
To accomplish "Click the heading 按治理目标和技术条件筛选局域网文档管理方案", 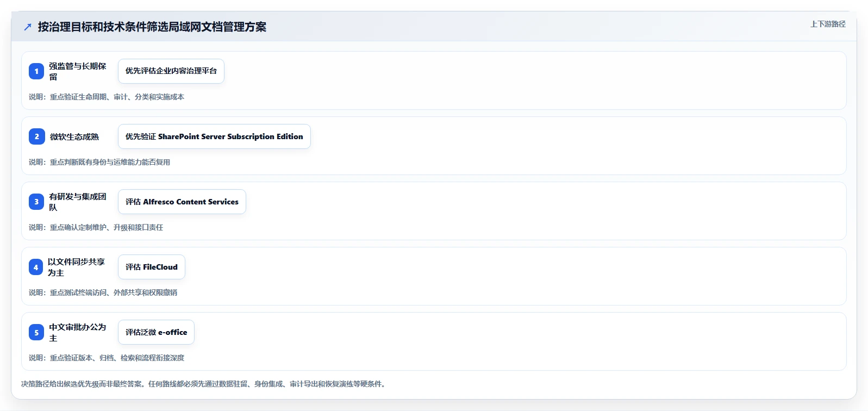I will pyautogui.click(x=152, y=27).
